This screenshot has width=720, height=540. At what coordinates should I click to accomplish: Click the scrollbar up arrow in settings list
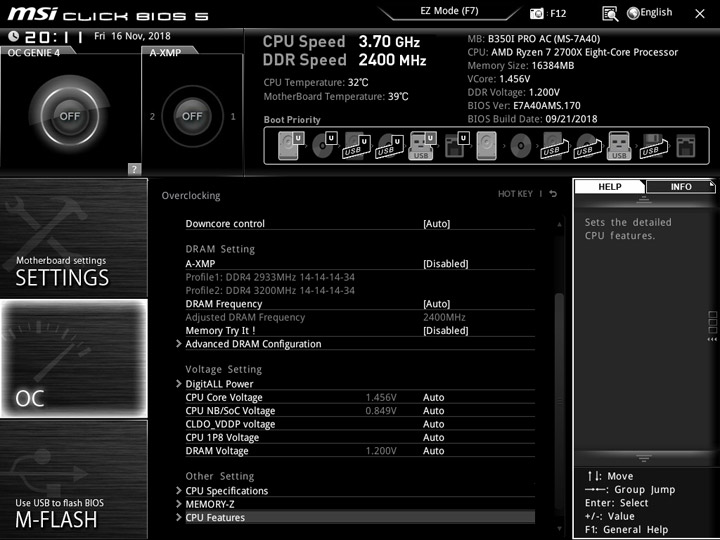pos(559,224)
